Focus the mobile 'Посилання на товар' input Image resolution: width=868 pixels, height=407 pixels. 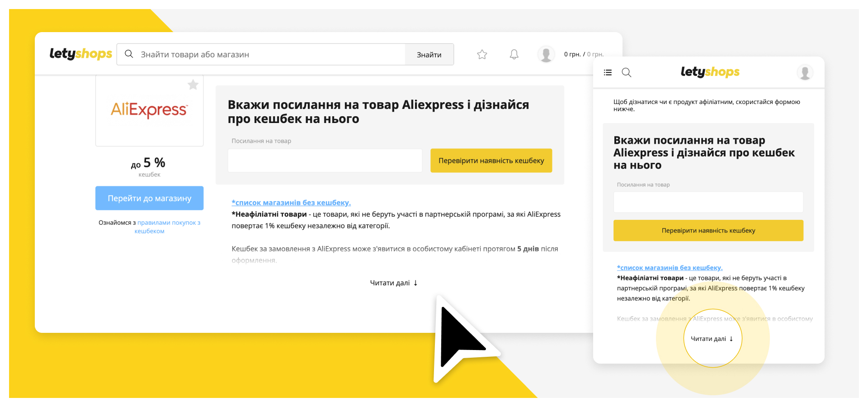click(708, 202)
